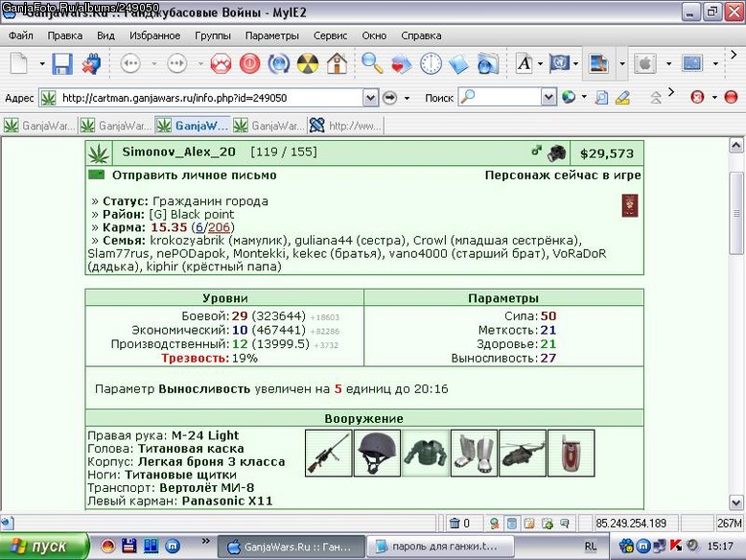Click the highlighter pencil icon near search
The height and width of the screenshot is (560, 746).
click(x=622, y=98)
